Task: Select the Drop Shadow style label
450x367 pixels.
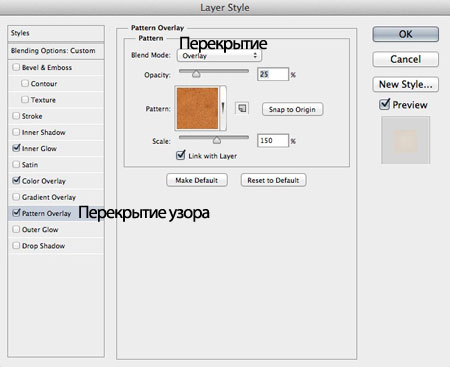Action: point(43,246)
